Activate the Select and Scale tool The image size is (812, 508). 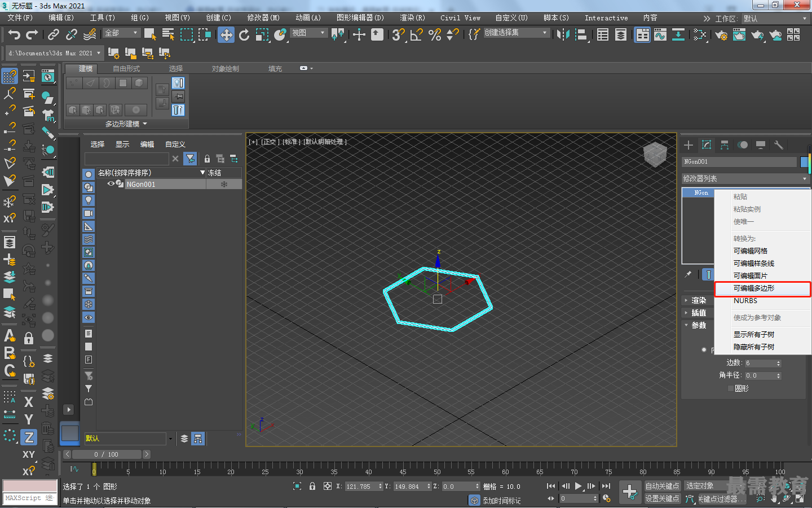click(262, 35)
